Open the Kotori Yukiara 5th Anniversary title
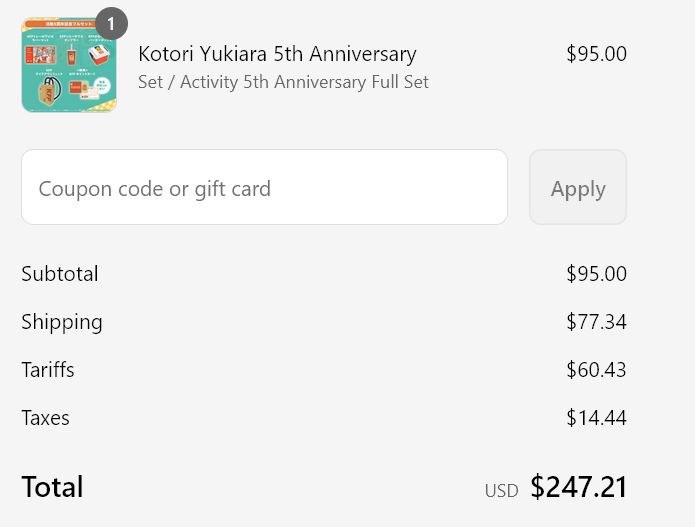Viewport: 695px width, 527px height. pos(277,54)
